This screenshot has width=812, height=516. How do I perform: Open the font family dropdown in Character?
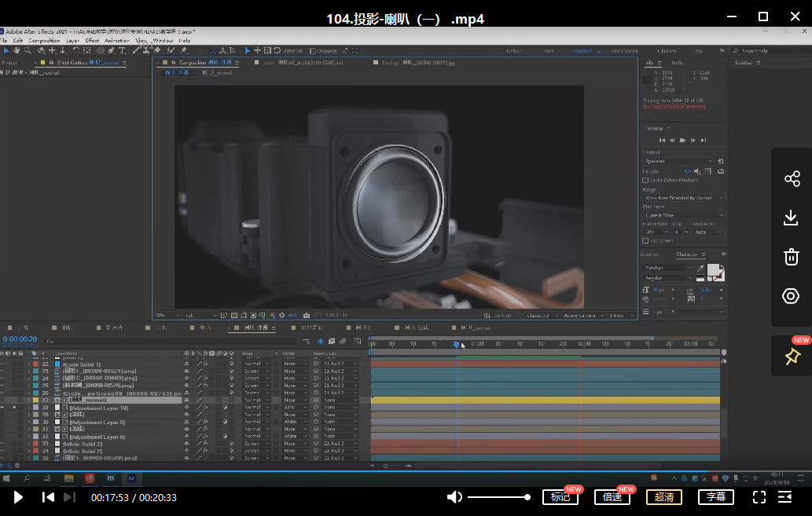tap(667, 268)
